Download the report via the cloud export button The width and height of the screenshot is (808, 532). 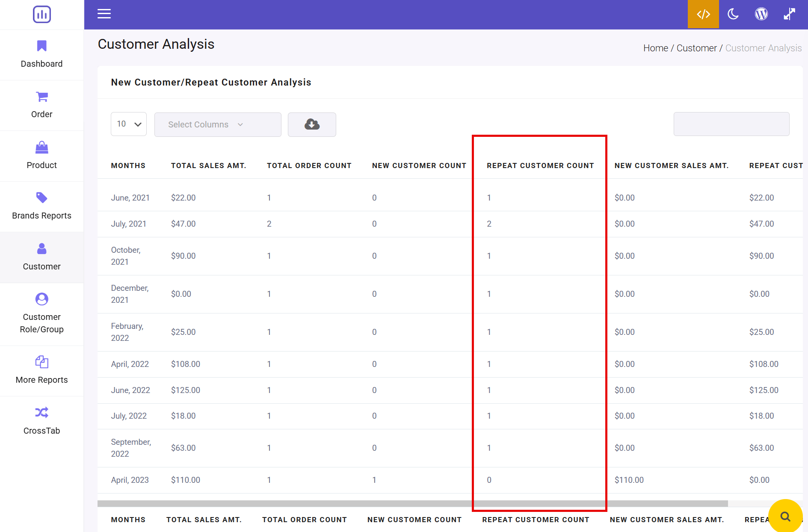coord(311,124)
